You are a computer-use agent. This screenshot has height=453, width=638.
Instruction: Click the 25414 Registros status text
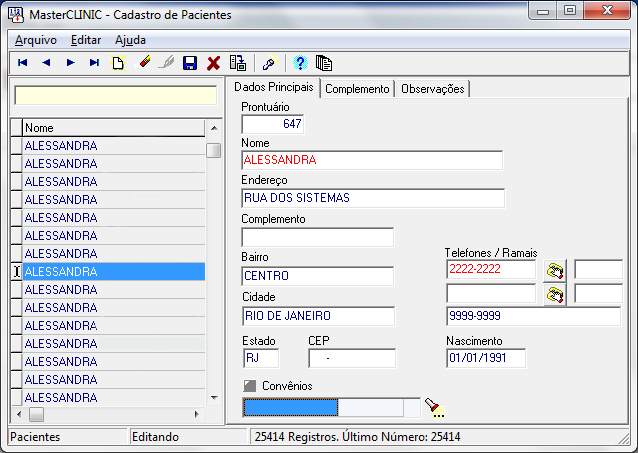[357, 437]
